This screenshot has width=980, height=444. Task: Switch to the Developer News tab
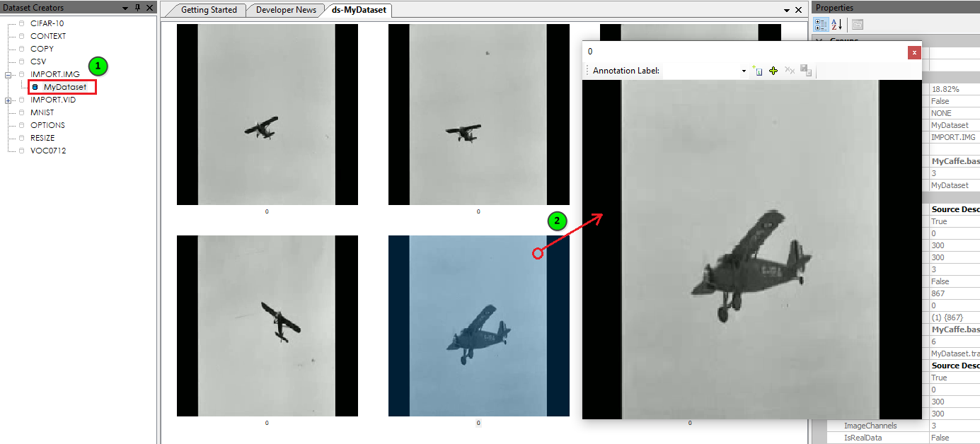pyautogui.click(x=287, y=10)
